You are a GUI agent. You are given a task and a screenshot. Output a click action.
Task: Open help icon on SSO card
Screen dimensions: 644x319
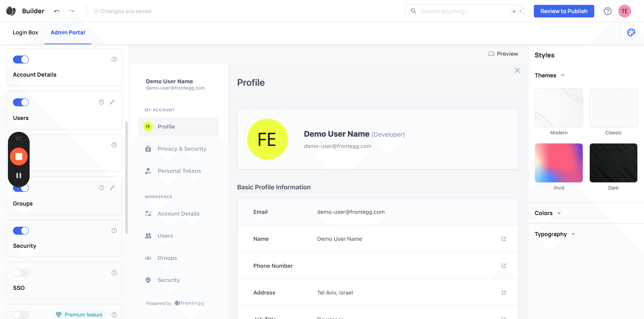tap(114, 273)
